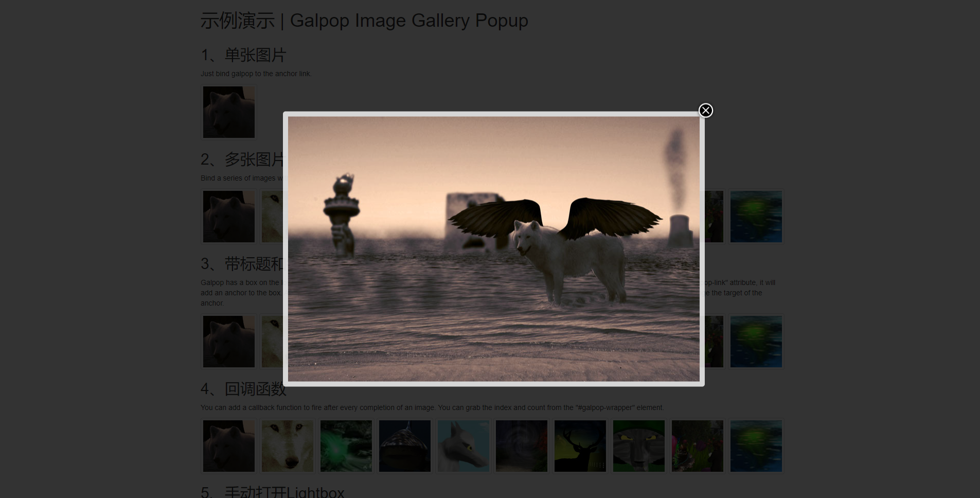Open the dark wolf thumbnail in section 4
Viewport: 980px width, 498px height.
pos(229,446)
